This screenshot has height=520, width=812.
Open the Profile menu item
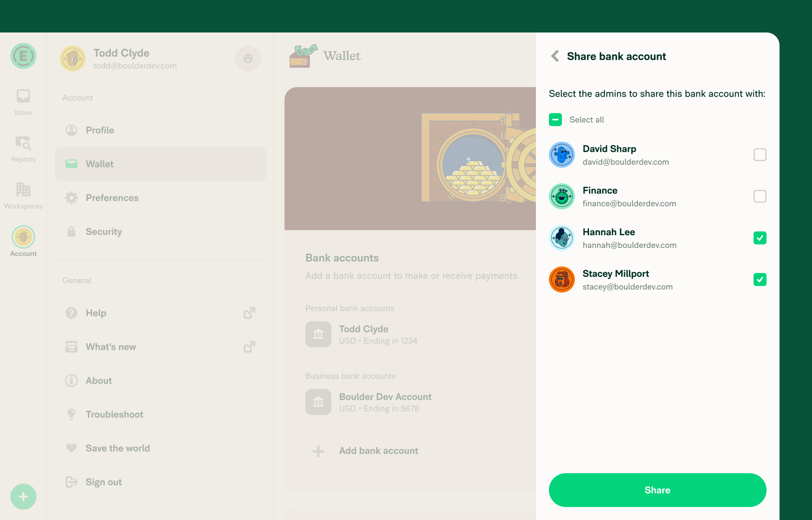(x=100, y=130)
